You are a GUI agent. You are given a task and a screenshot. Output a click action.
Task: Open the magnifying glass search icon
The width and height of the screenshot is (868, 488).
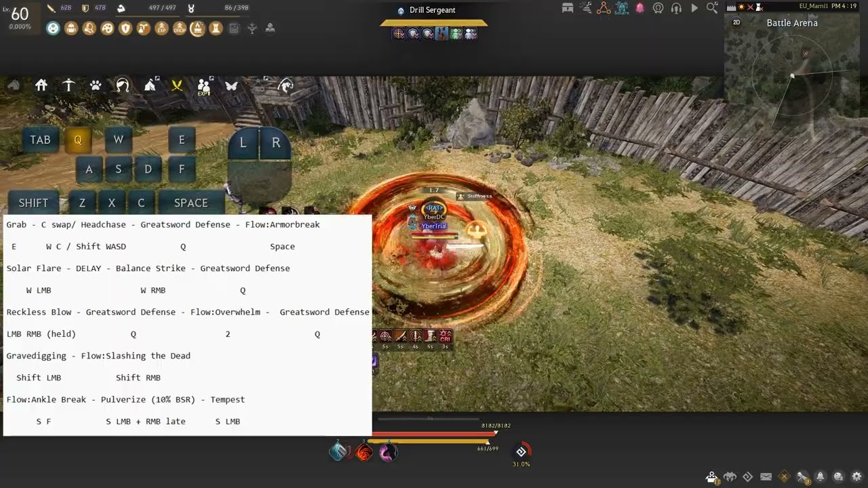click(x=712, y=8)
